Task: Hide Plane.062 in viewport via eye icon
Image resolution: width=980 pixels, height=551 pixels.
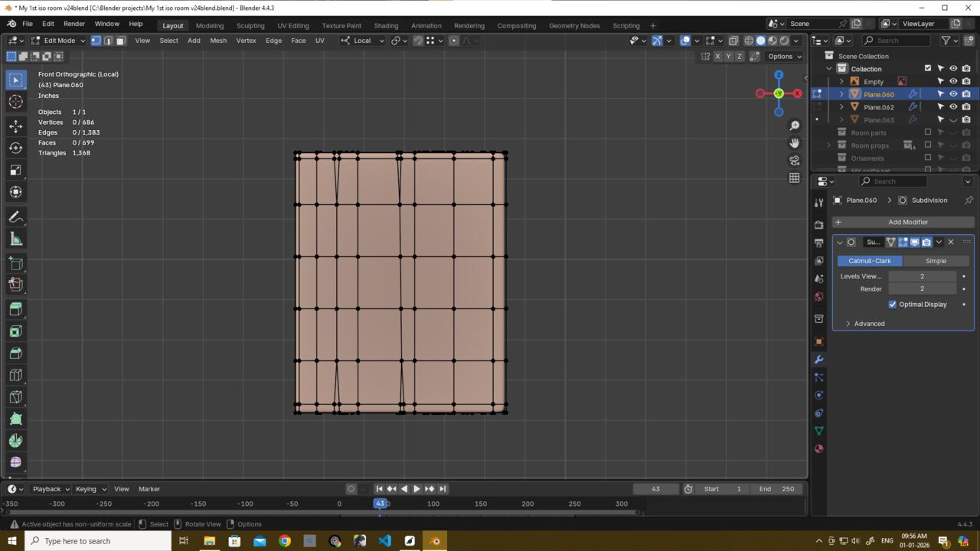Action: point(953,107)
